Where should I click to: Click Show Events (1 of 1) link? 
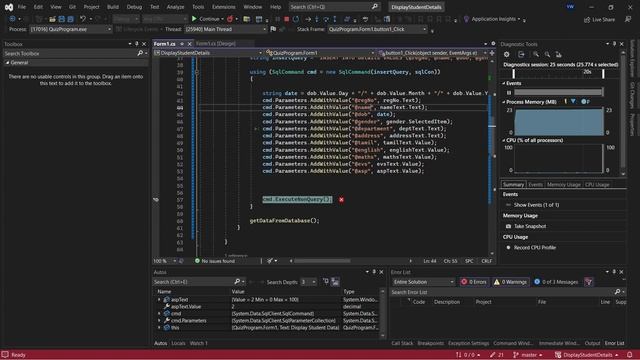536,205
